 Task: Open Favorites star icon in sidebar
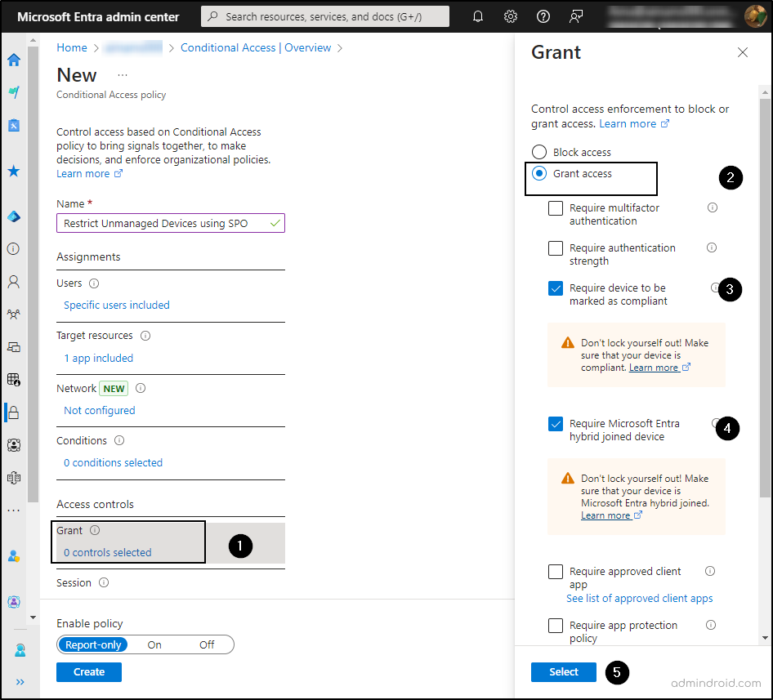(x=14, y=172)
